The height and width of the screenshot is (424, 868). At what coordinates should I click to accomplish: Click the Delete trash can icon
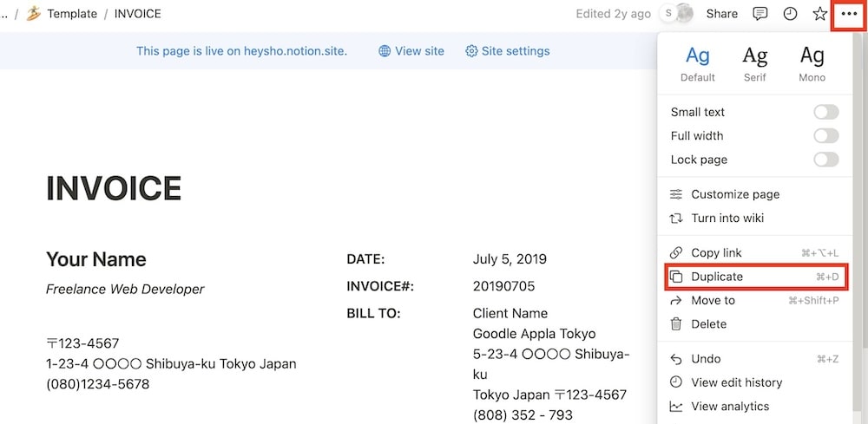pos(676,324)
